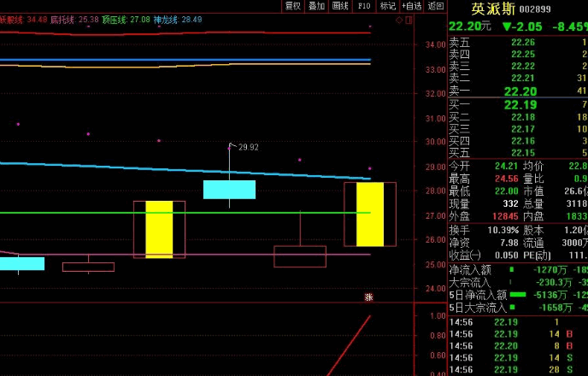Click the current price 22.20元

pyautogui.click(x=470, y=26)
